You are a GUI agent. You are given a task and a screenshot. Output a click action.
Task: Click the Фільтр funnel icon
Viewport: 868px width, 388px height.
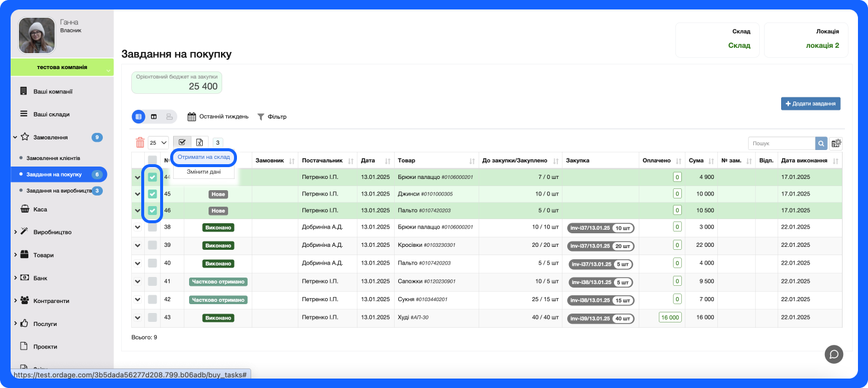tap(261, 117)
